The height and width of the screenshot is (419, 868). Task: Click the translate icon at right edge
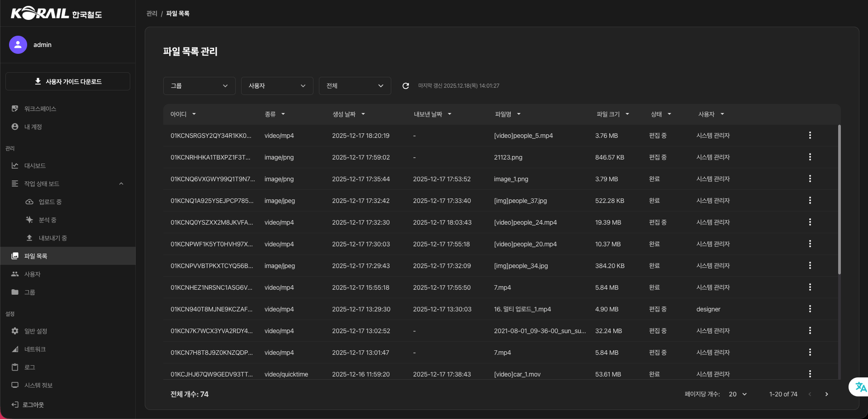pyautogui.click(x=860, y=387)
